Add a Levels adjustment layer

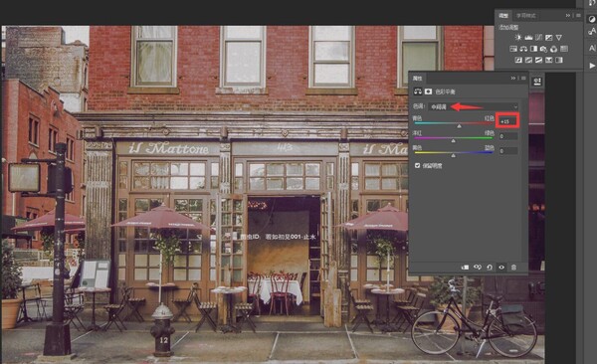528,38
